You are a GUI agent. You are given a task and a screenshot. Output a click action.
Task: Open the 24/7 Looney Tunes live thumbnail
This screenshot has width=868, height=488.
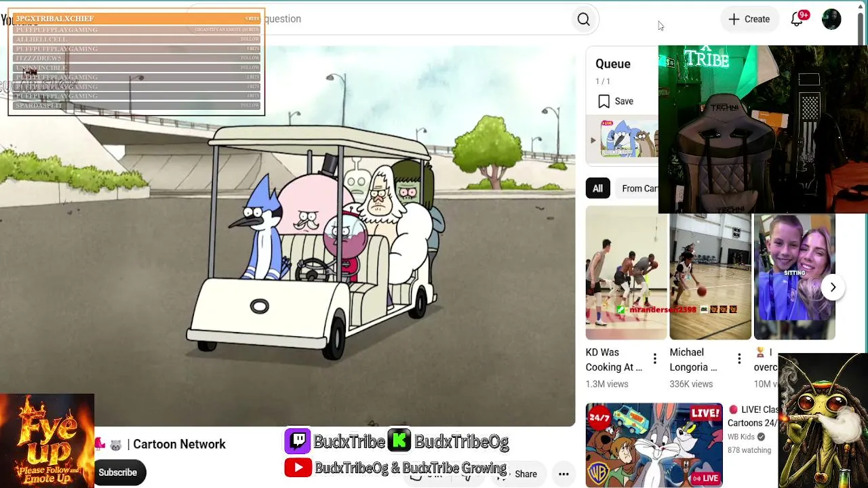click(654, 445)
